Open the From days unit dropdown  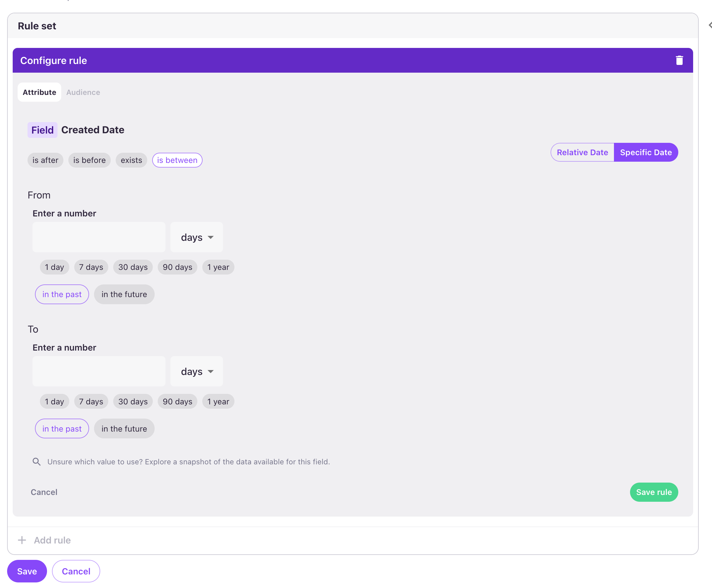pos(196,237)
